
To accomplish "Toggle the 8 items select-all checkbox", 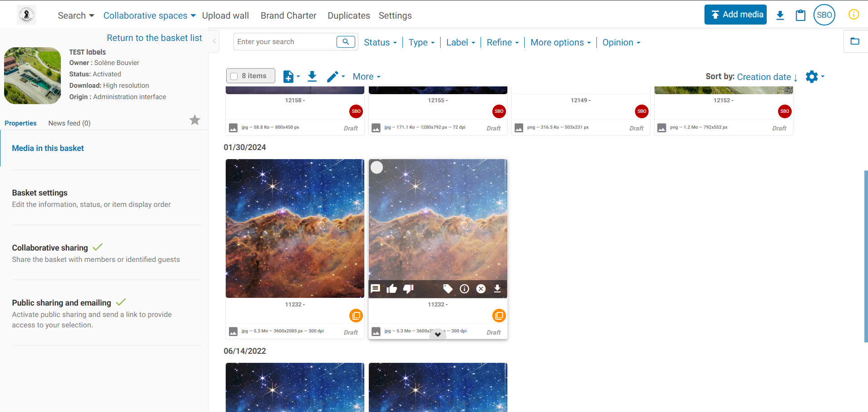I will [234, 76].
